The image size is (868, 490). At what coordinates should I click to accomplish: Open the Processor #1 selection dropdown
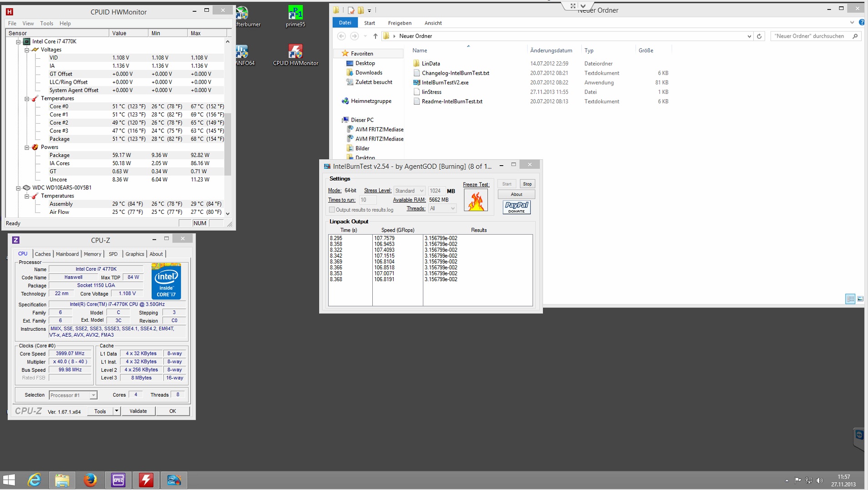point(73,395)
